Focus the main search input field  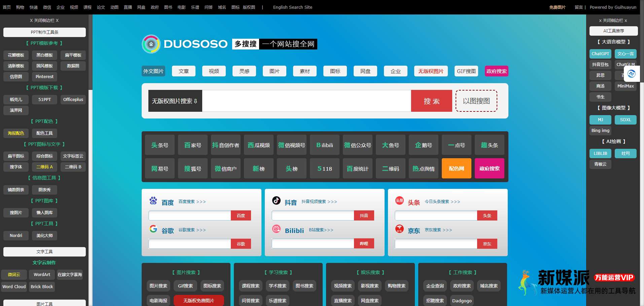pos(307,101)
